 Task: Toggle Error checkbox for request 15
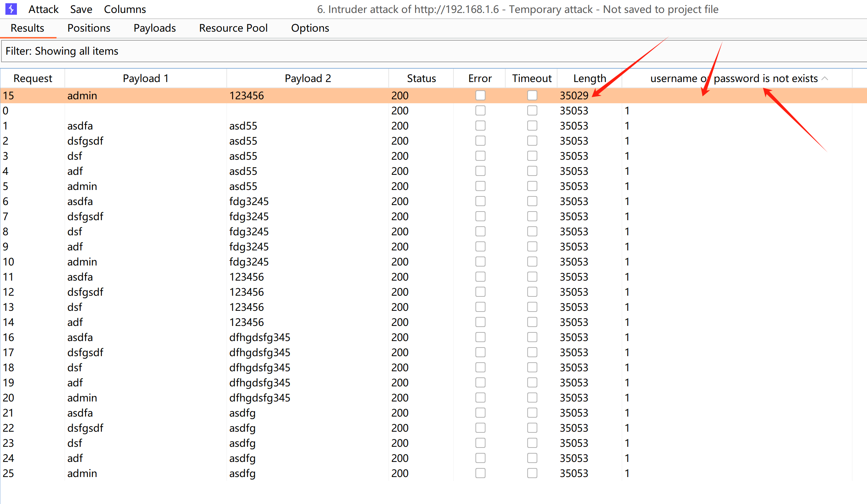pyautogui.click(x=480, y=95)
